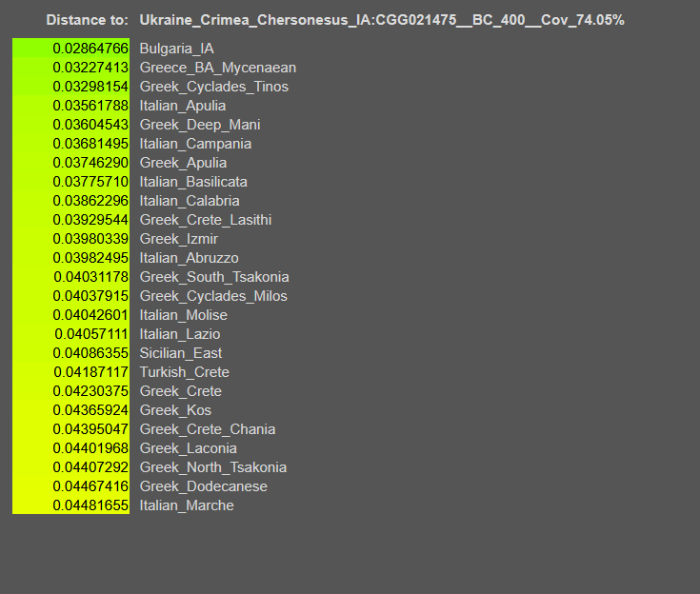Select Italian_Apulia population name
Screen dimensions: 700x594
[x=183, y=106]
